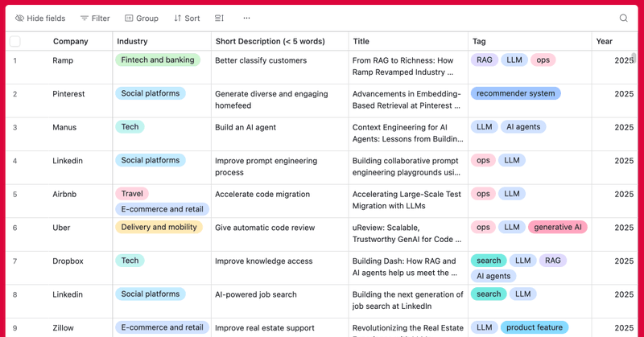Click 'Generate diverse and engaging homefeed' cell
The width and height of the screenshot is (644, 337).
click(x=279, y=101)
